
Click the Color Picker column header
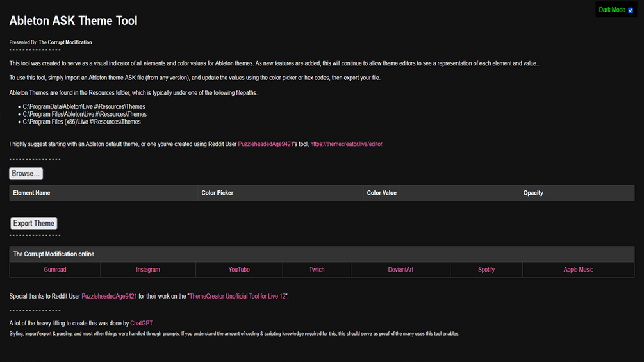[x=217, y=193]
